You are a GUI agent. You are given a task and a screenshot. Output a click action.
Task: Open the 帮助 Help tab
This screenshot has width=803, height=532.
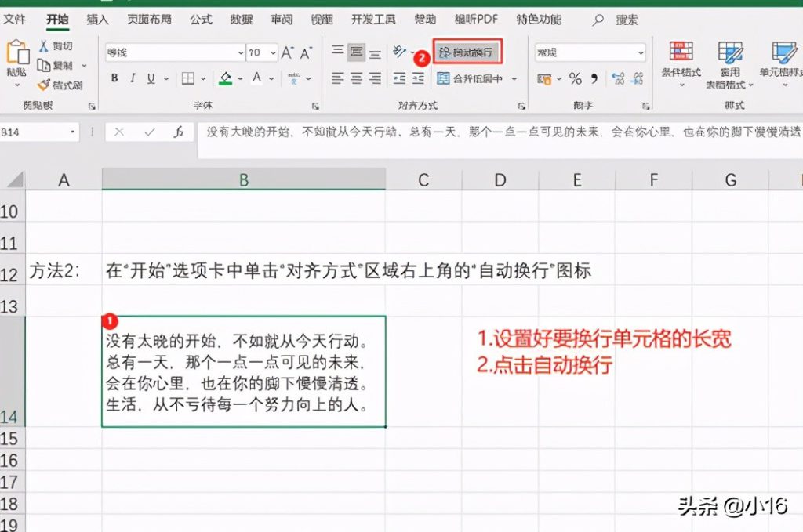[x=425, y=20]
